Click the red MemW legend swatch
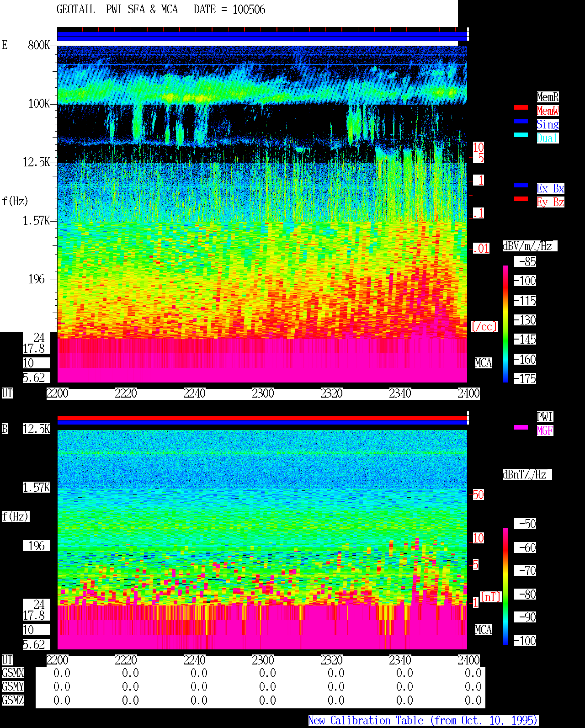585x728 pixels. (521, 107)
